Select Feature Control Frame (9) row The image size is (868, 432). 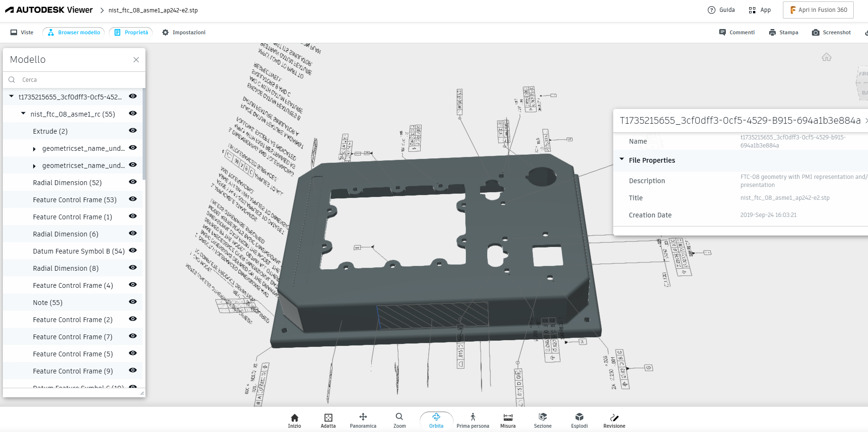point(73,371)
